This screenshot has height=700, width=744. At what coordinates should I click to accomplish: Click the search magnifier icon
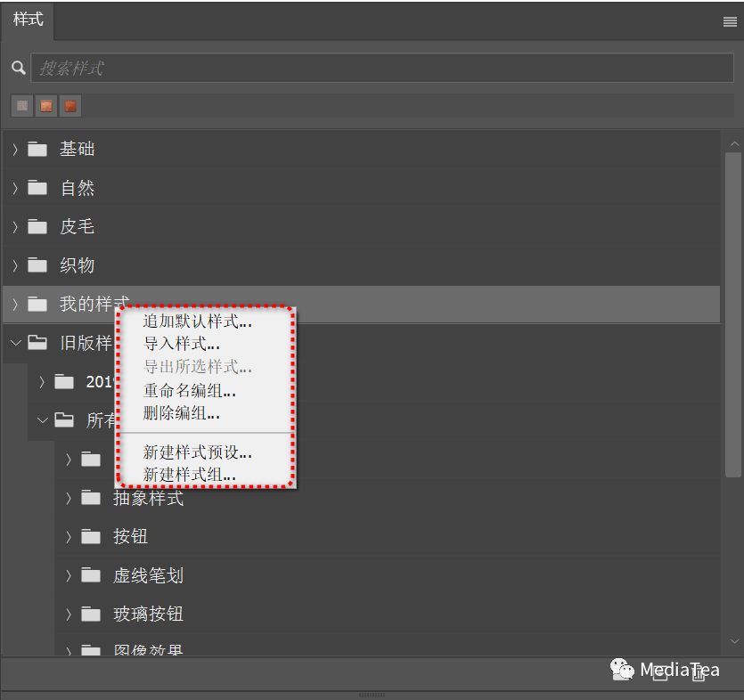(19, 68)
